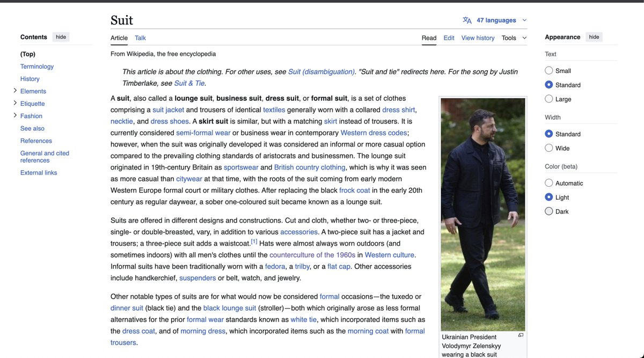
Task: Follow the accessories link
Action: click(x=299, y=232)
